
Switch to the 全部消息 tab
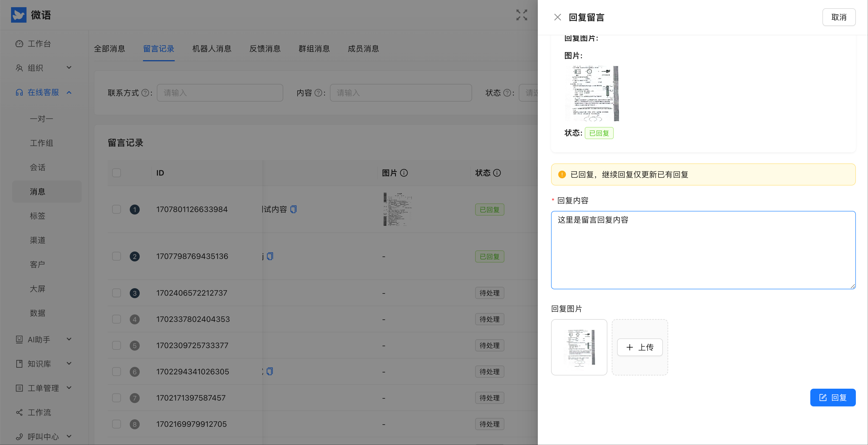(109, 49)
